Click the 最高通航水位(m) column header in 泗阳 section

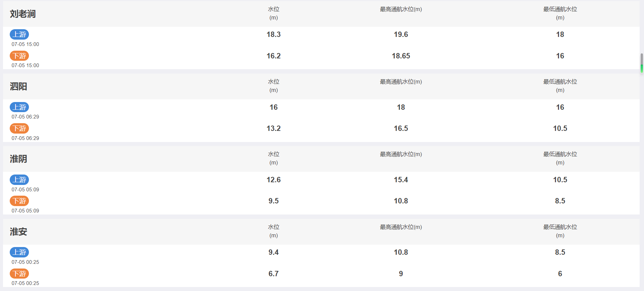[x=401, y=82]
